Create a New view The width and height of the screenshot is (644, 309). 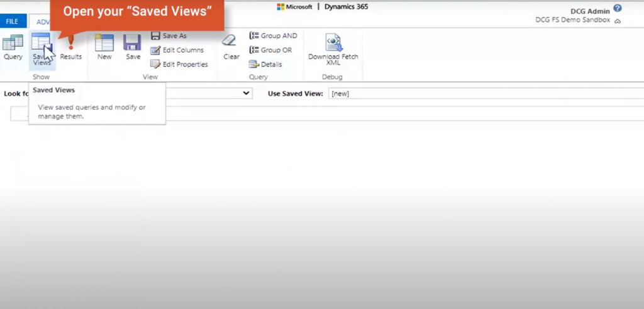click(104, 48)
